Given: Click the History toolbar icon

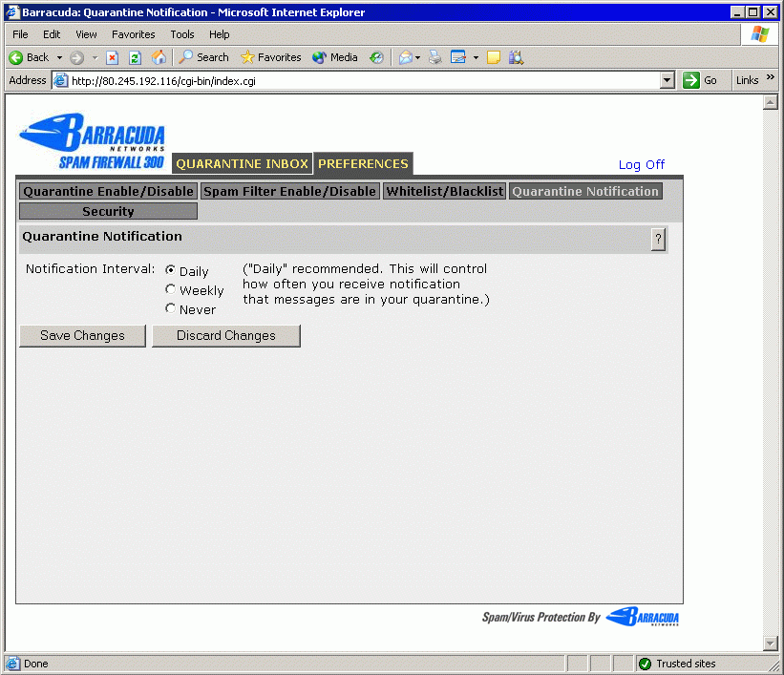Looking at the screenshot, I should tap(377, 57).
